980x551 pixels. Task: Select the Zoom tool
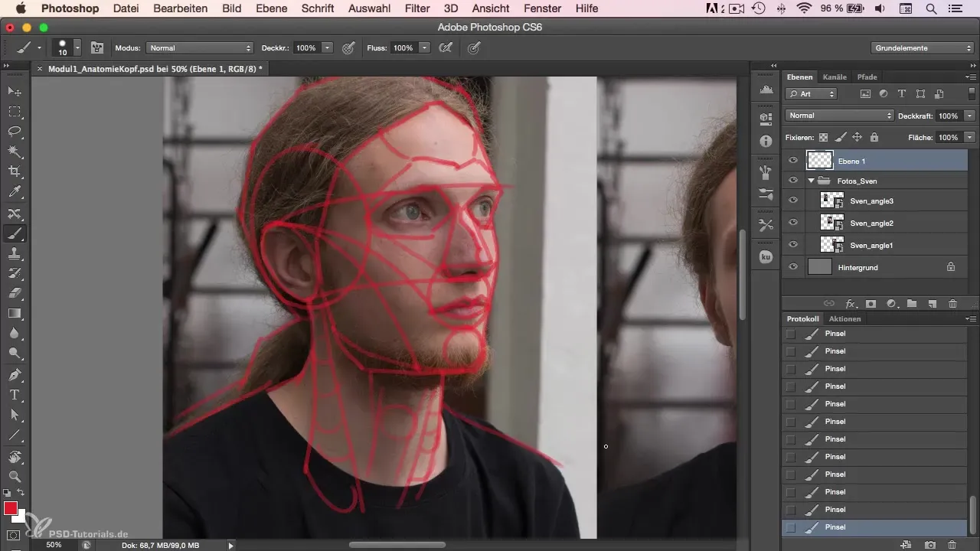[x=14, y=477]
